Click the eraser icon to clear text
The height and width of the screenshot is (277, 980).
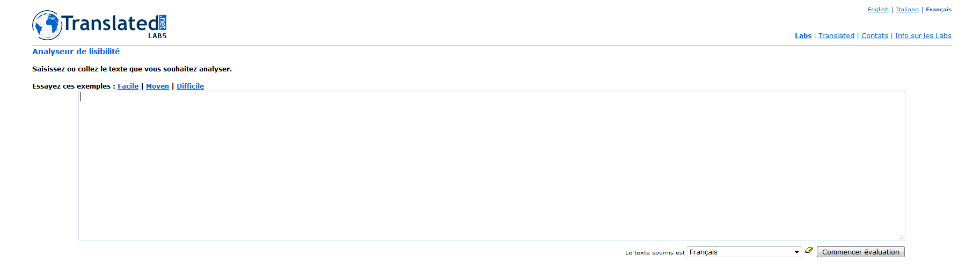[x=809, y=250]
